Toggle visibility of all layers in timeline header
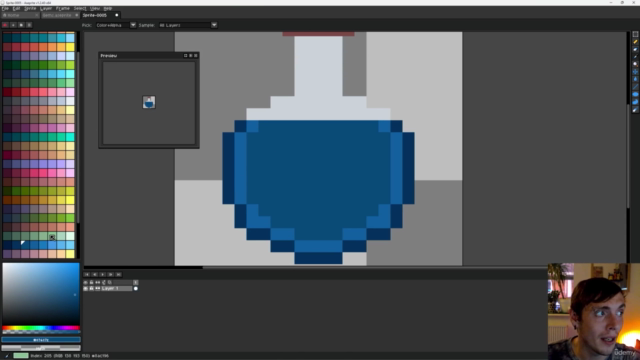Screen dimensions: 640x360 tap(86, 282)
